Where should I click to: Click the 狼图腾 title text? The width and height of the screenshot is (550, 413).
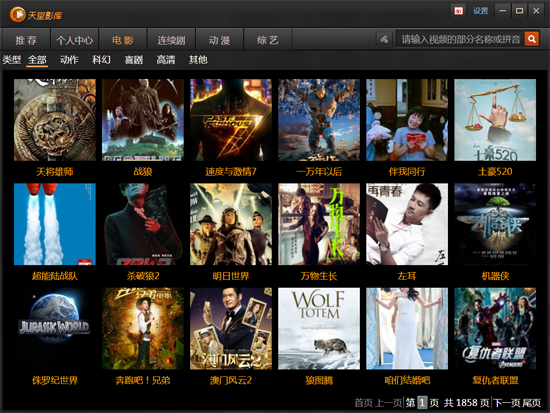click(x=319, y=380)
